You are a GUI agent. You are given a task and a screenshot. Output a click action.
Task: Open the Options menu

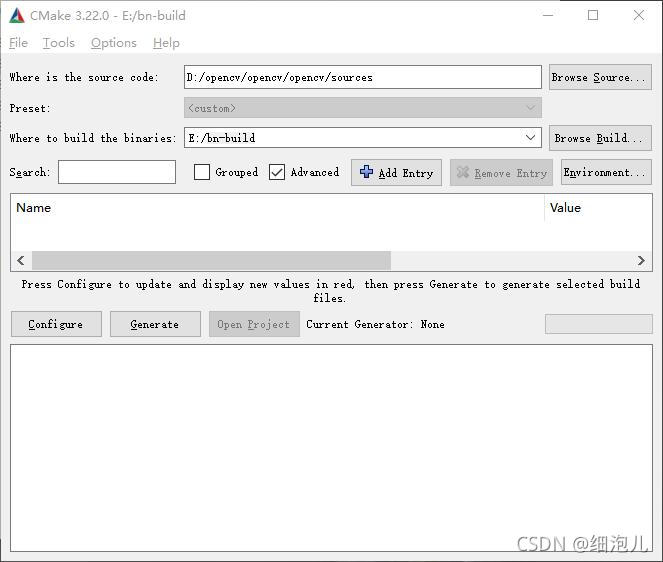(x=114, y=43)
